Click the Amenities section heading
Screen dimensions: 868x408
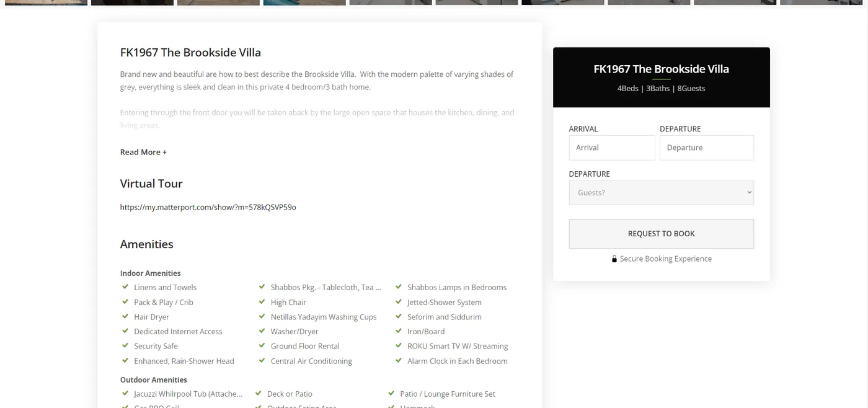[147, 244]
